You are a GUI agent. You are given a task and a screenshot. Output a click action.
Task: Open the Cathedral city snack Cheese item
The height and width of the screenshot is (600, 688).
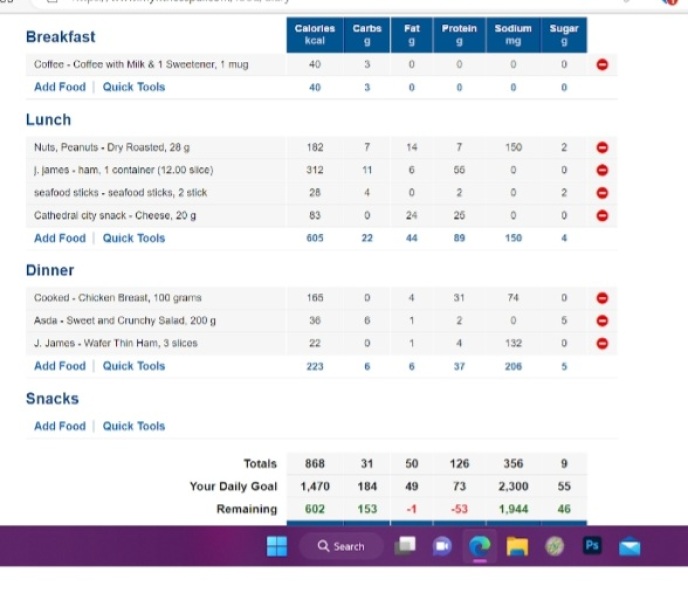click(115, 216)
